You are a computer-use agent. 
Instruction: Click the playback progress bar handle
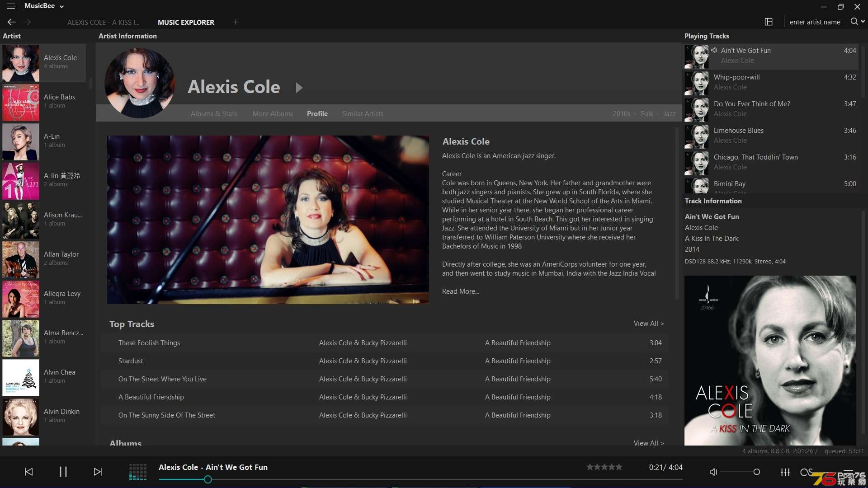click(x=208, y=479)
